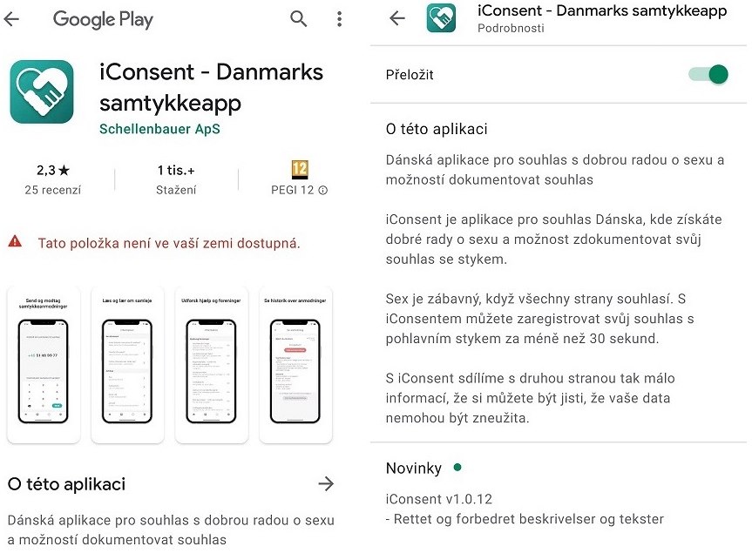Tap the 2,3 star rating
The height and width of the screenshot is (560, 752).
coord(52,170)
